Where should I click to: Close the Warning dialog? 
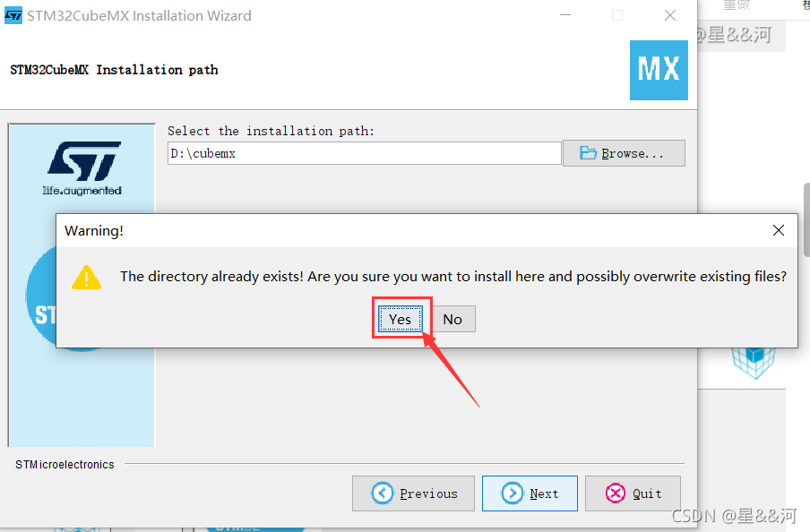(778, 230)
